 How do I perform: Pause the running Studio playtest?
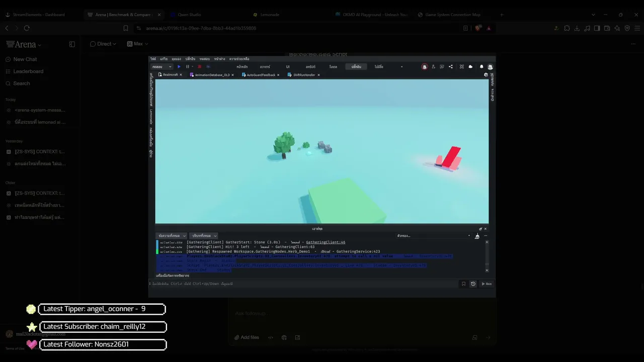coord(188,66)
